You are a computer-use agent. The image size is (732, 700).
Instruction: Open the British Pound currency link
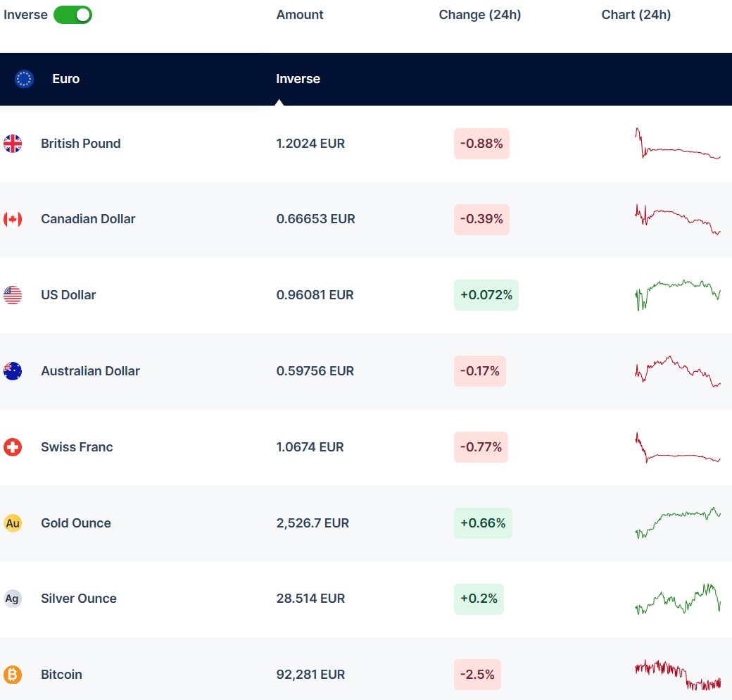point(80,144)
